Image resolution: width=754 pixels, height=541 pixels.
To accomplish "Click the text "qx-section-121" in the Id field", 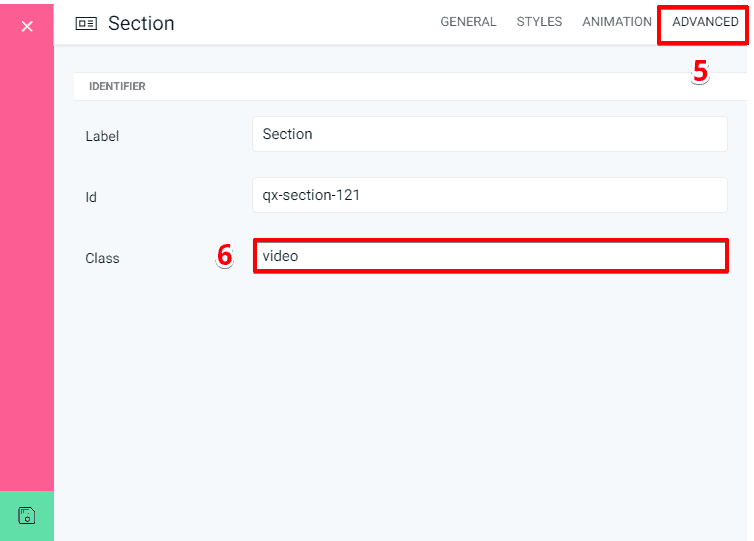I will [311, 195].
